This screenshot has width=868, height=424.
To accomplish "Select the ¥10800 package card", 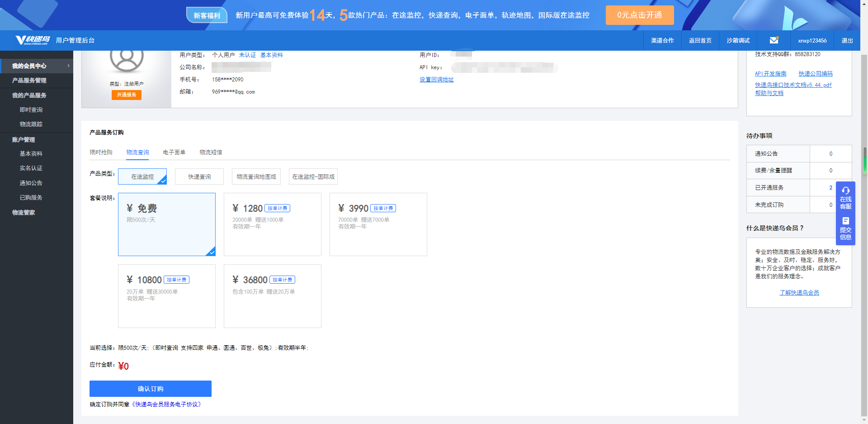I will [x=167, y=296].
